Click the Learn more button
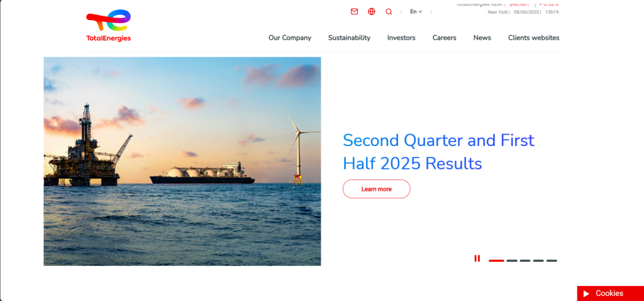This screenshot has width=644, height=301. pyautogui.click(x=377, y=189)
